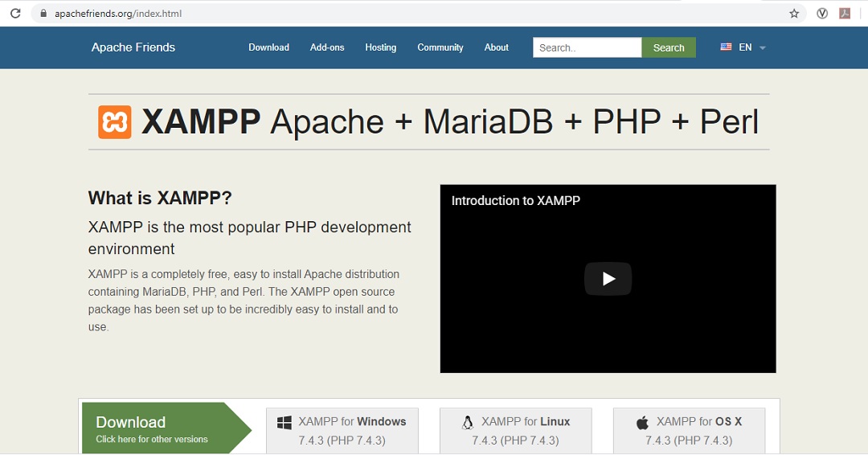
Task: Focus the Search input field
Action: pyautogui.click(x=588, y=47)
